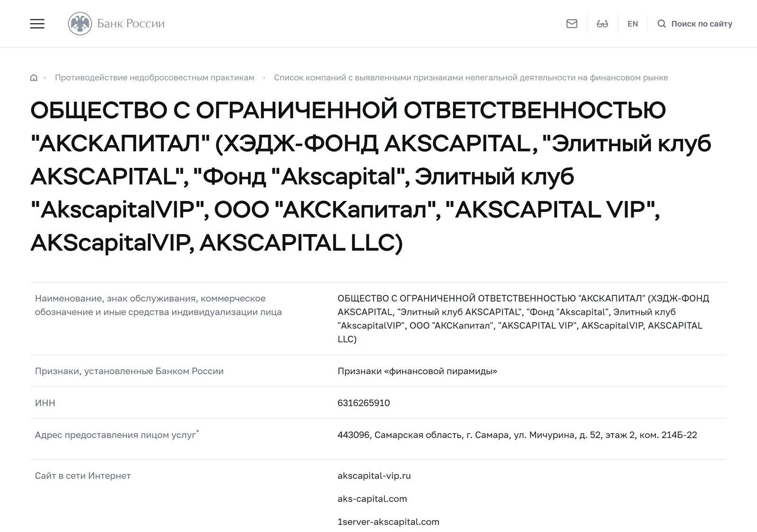Click label 'Сайт в сети Интернет'
The image size is (757, 532).
point(83,476)
